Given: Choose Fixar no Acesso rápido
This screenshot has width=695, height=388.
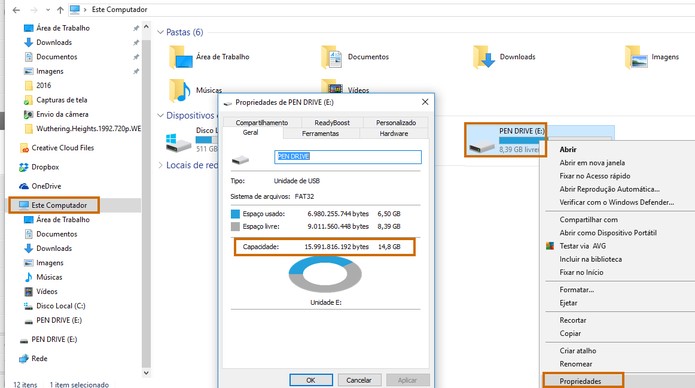Looking at the screenshot, I should 595,176.
